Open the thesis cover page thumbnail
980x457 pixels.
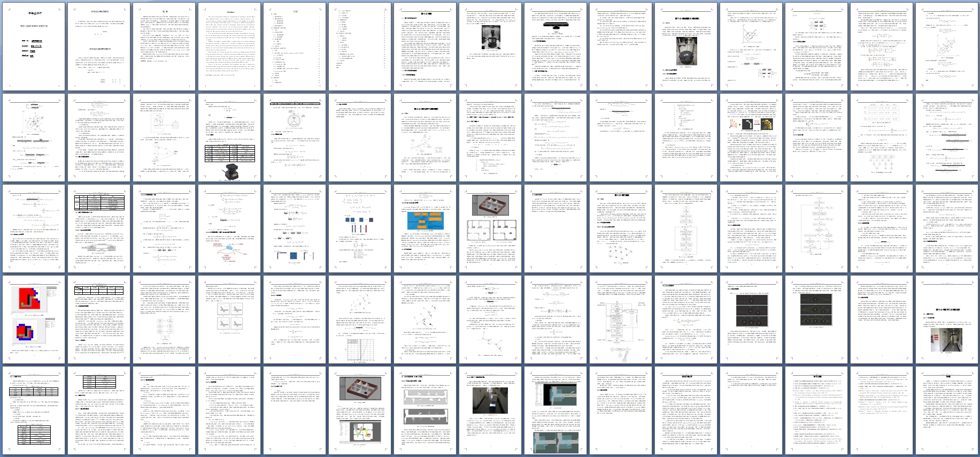click(33, 46)
